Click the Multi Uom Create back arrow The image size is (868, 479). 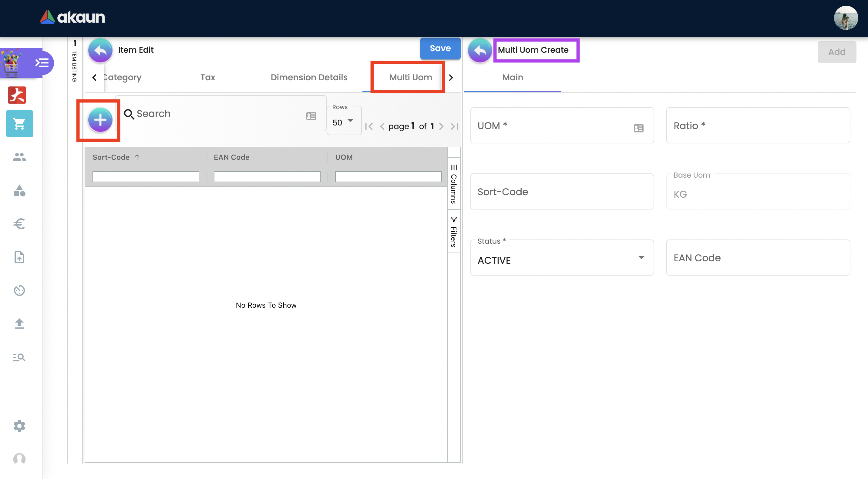pos(480,51)
